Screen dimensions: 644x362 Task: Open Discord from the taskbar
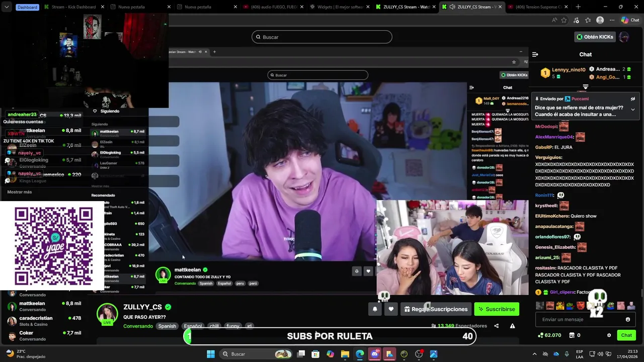[x=374, y=354]
